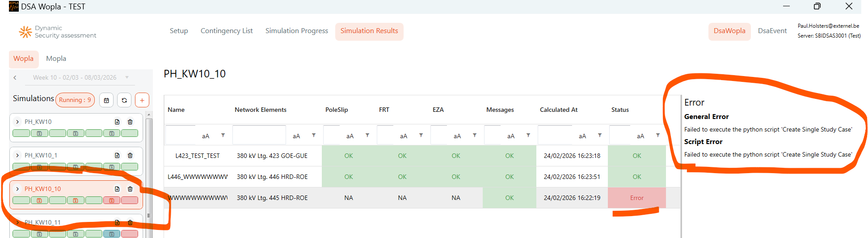Screen dimensions: 868x238
Task: Go to previous week using left arrow
Action: 15,77
